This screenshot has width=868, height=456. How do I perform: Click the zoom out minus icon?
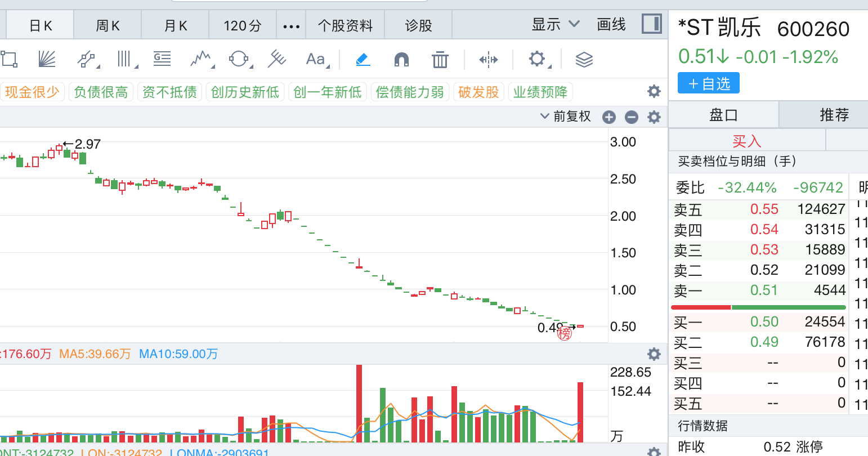pos(632,117)
